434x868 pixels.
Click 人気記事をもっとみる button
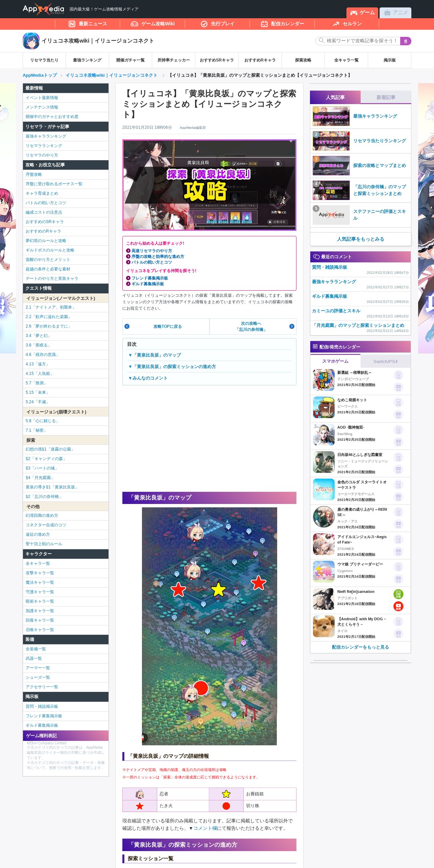[x=361, y=239]
